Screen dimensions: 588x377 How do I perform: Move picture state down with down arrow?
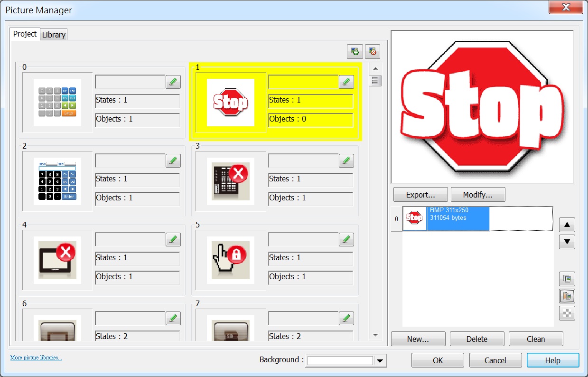click(x=567, y=242)
